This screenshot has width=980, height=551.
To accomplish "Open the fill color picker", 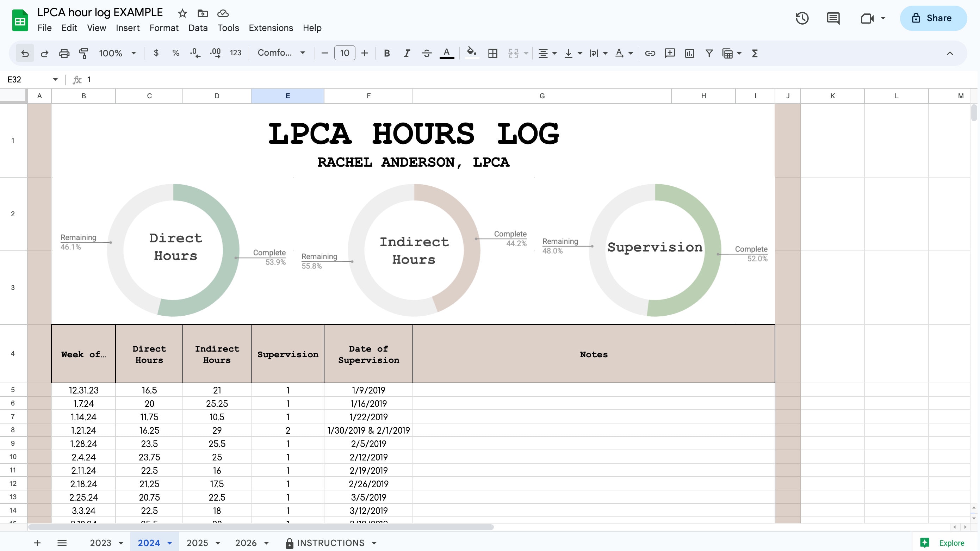I will (x=471, y=53).
